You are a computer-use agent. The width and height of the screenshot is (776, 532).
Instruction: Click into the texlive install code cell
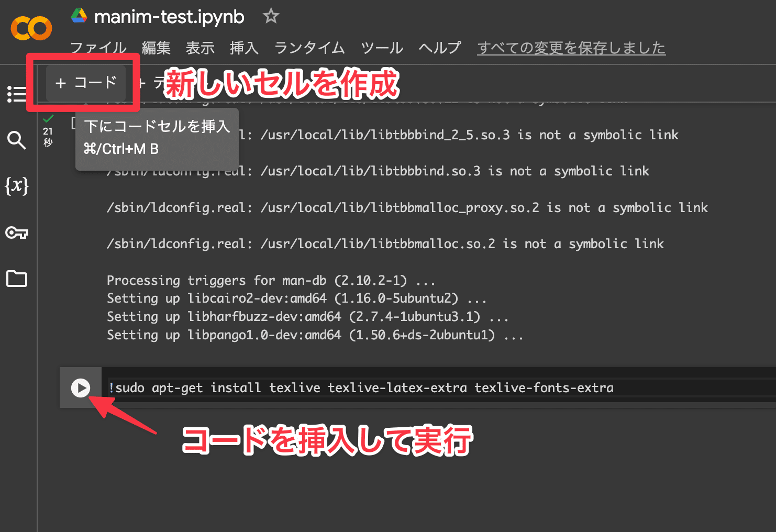419,388
